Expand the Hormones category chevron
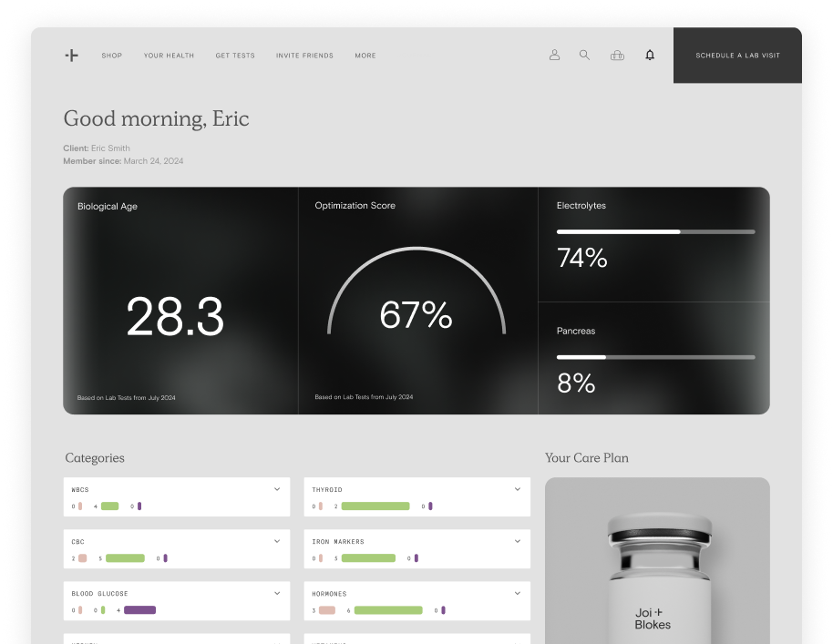Viewport: 833px width, 644px height. (517, 593)
